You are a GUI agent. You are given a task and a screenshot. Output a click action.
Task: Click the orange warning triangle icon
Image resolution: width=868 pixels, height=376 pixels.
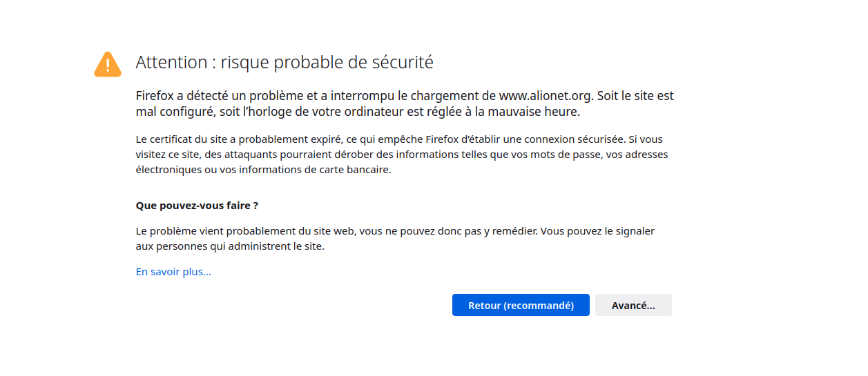click(x=108, y=64)
